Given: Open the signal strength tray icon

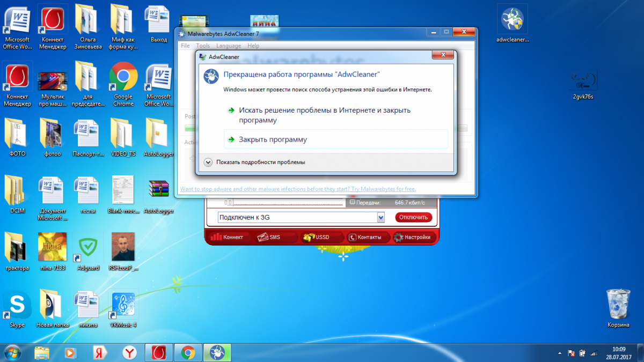Looking at the screenshot, I should click(595, 353).
